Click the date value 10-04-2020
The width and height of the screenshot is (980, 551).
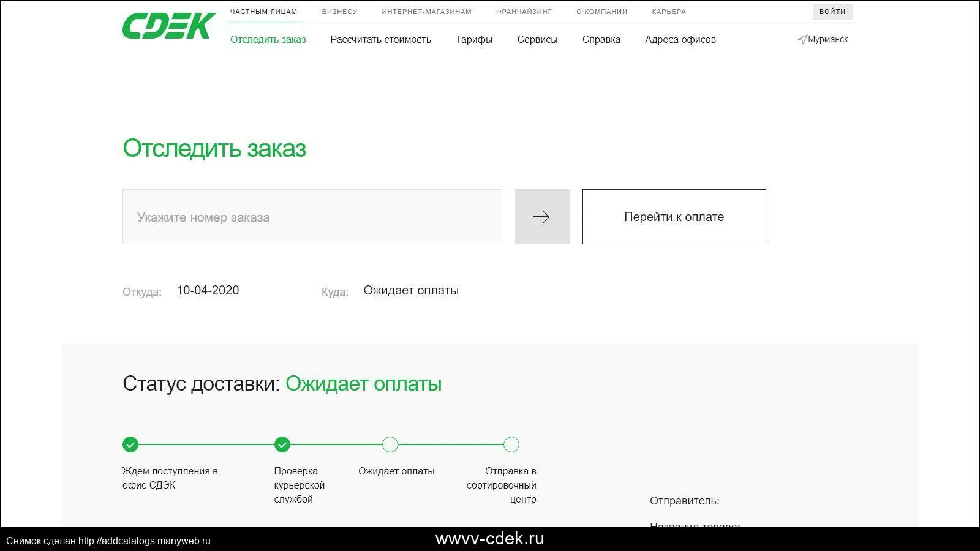208,290
